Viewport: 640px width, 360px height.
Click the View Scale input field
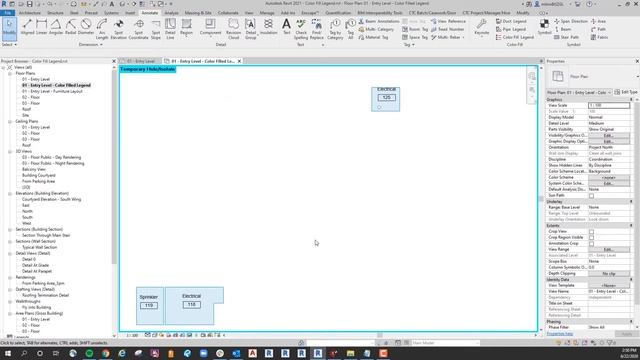pos(609,105)
